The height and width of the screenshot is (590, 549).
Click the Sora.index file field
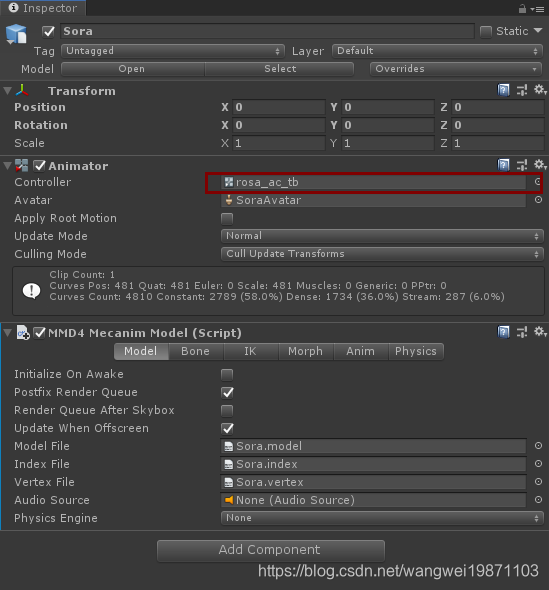[373, 464]
